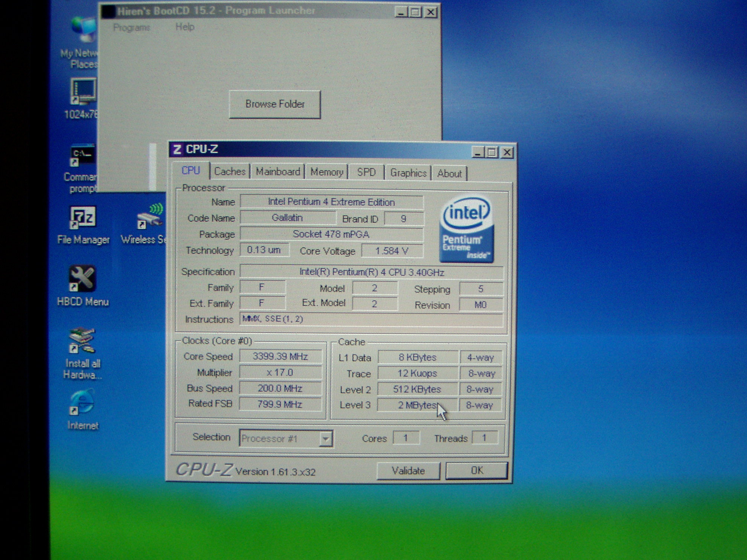The width and height of the screenshot is (747, 560).
Task: Click the Intel Pentium Extreme logo
Action: click(x=466, y=229)
